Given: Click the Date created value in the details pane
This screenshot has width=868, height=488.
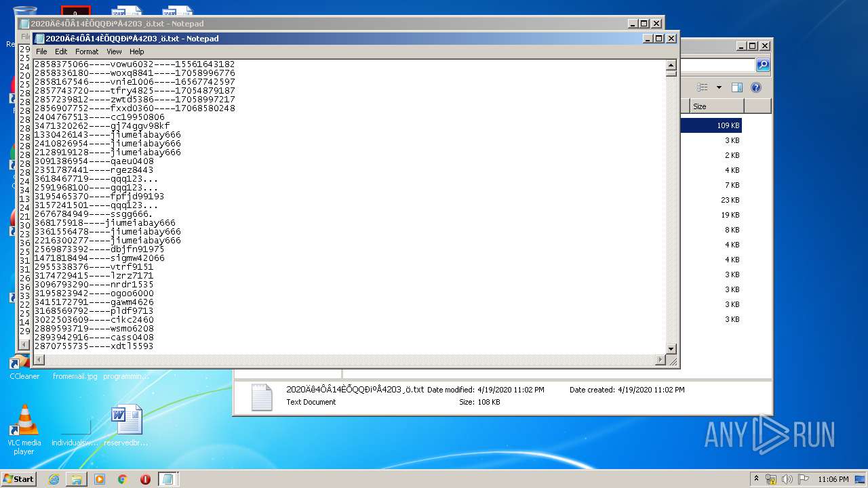Looking at the screenshot, I should [650, 390].
